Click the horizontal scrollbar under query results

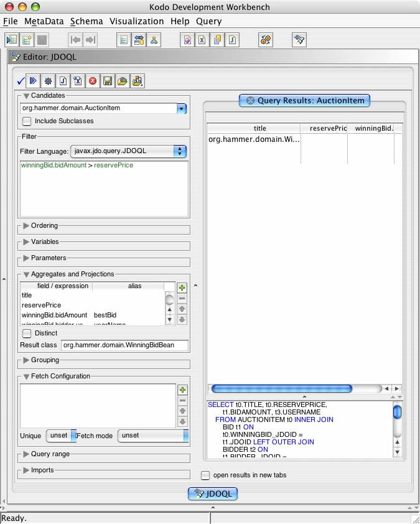click(281, 389)
